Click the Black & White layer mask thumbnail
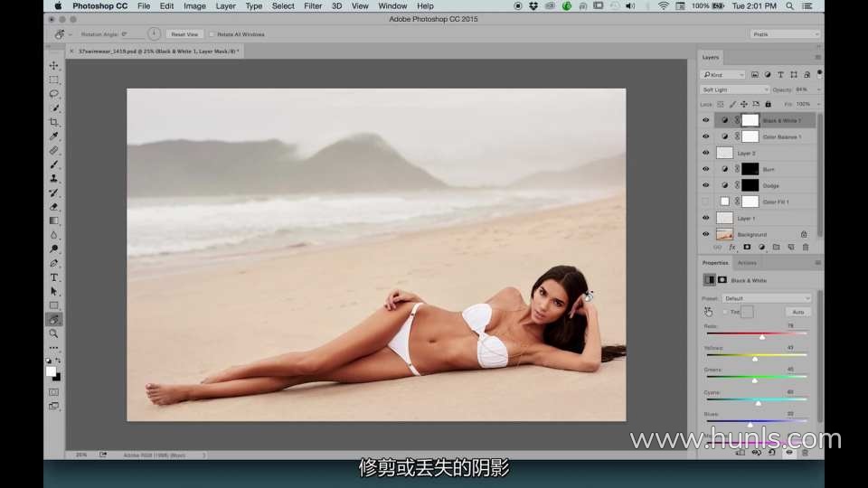The height and width of the screenshot is (488, 868). 750,120
